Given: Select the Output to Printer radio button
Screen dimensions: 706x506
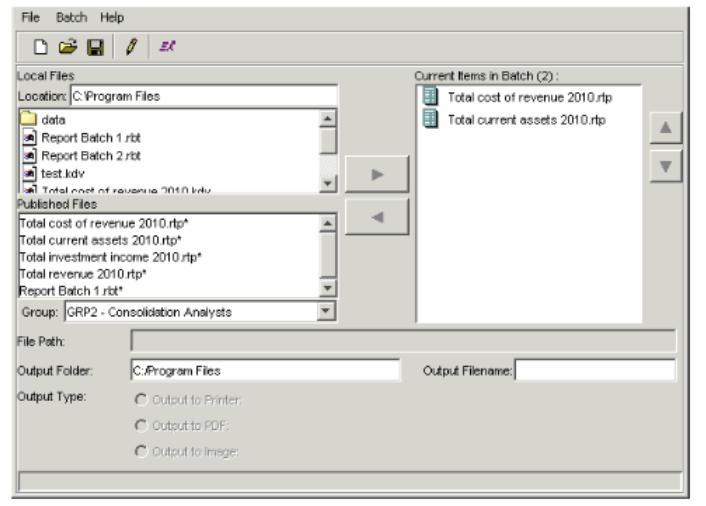Looking at the screenshot, I should [x=141, y=400].
